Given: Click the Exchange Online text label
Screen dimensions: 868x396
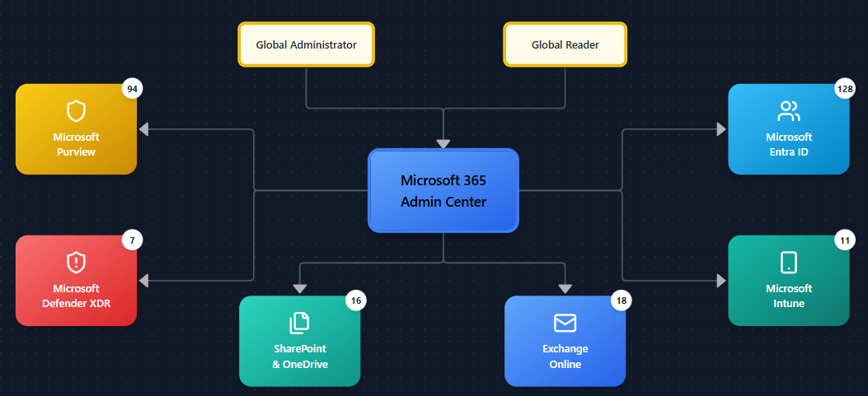Looking at the screenshot, I should (x=565, y=356).
